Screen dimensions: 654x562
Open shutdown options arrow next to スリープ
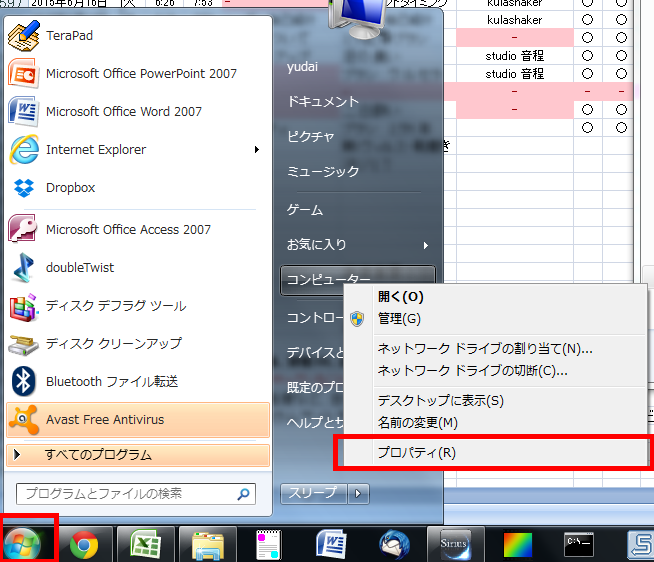tap(358, 494)
